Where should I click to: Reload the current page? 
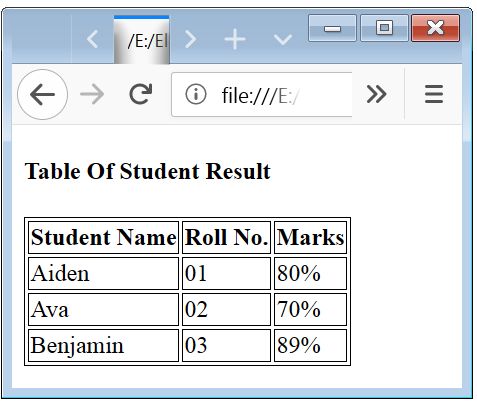[x=141, y=94]
